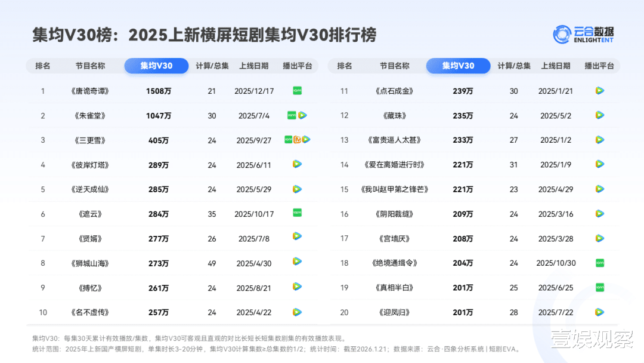
Task: Click the iQiyi icon in the 《三更雪》 row
Action: coord(289,140)
